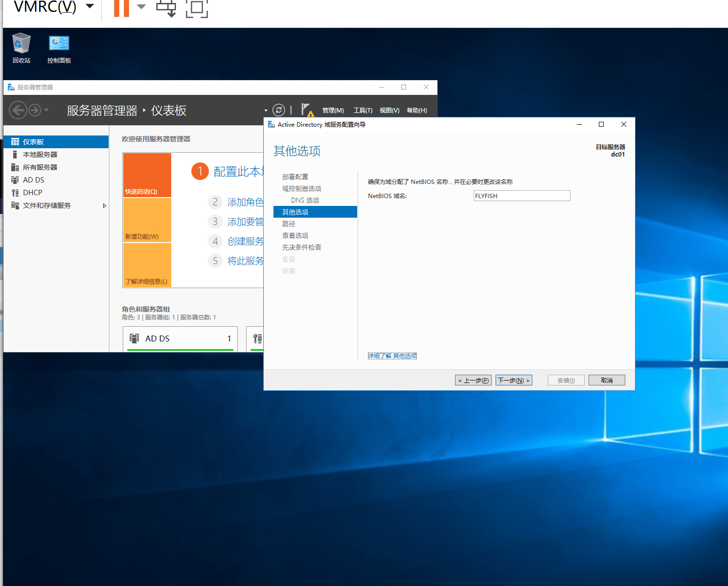Screen dimensions: 728x586
Task: Expand the 文件和存储服务 arrow
Action: (104, 206)
